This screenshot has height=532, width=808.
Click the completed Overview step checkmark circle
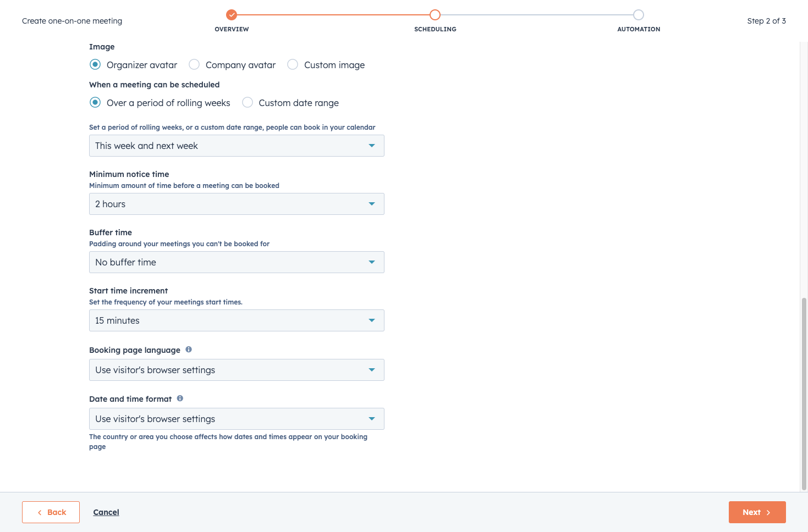pyautogui.click(x=232, y=15)
